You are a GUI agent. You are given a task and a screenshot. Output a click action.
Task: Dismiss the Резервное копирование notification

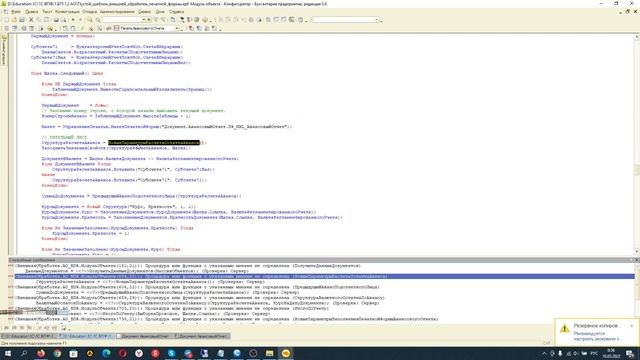pos(632,325)
